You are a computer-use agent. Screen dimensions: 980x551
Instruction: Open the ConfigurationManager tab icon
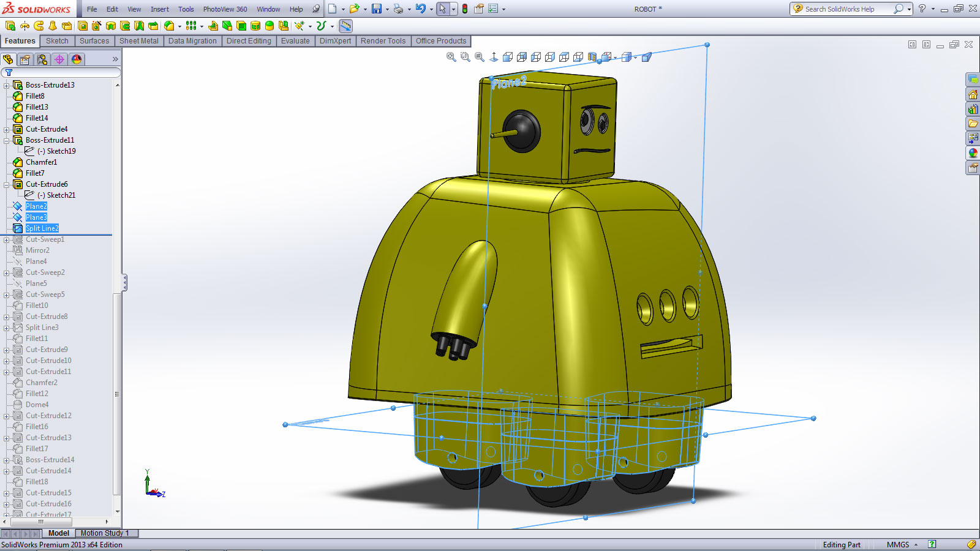[x=42, y=59]
